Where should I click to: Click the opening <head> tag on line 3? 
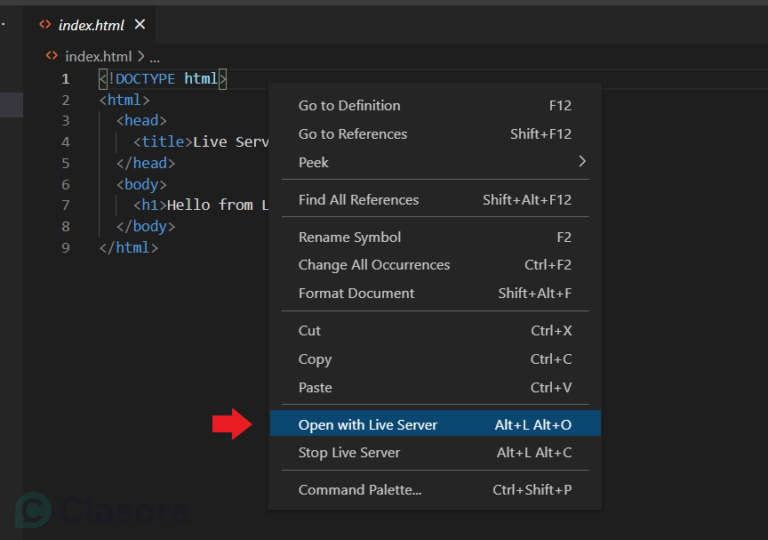point(142,121)
